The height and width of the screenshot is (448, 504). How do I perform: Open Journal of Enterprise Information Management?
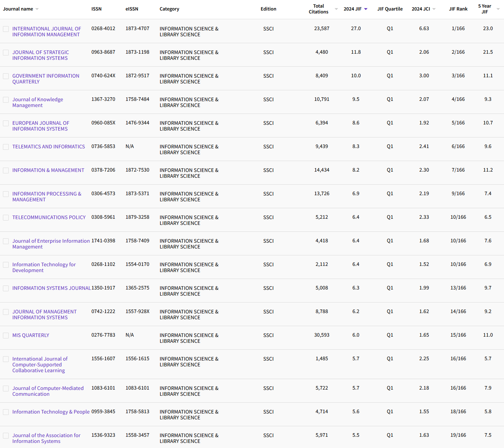point(51,244)
